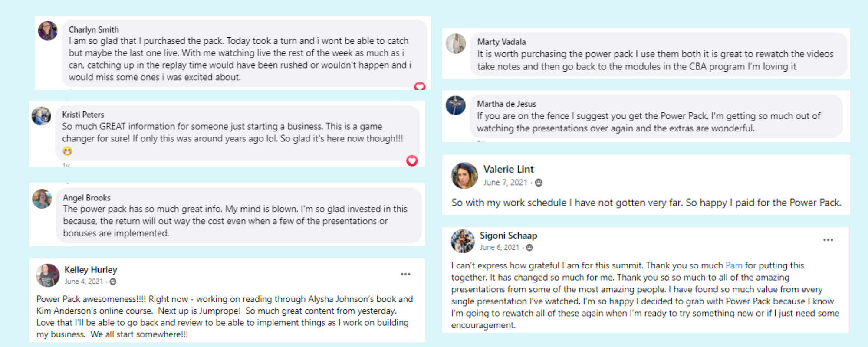Viewport: 868px width, 347px height.
Task: Open Marty Vadala's profile avatar
Action: [456, 44]
